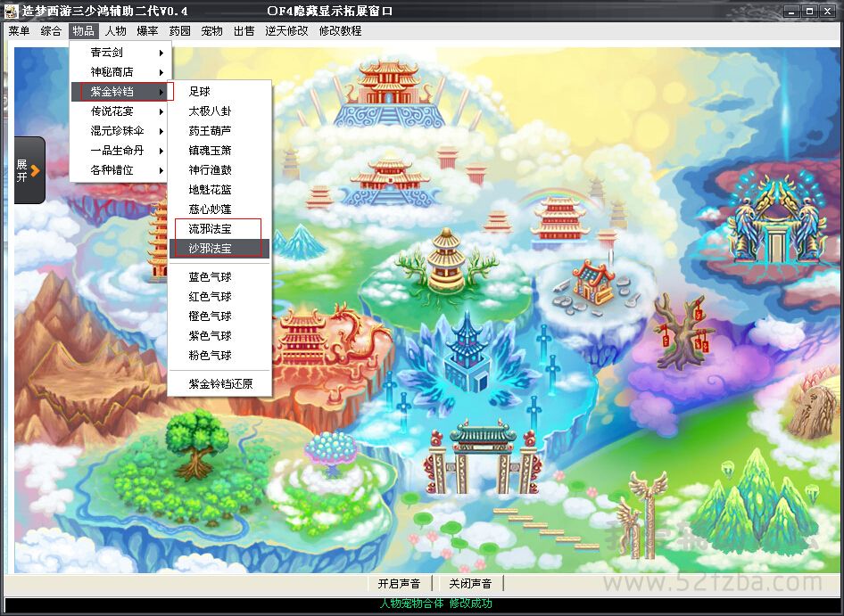844x616 pixels.
Task: Close the assistant window
Action: point(827,11)
